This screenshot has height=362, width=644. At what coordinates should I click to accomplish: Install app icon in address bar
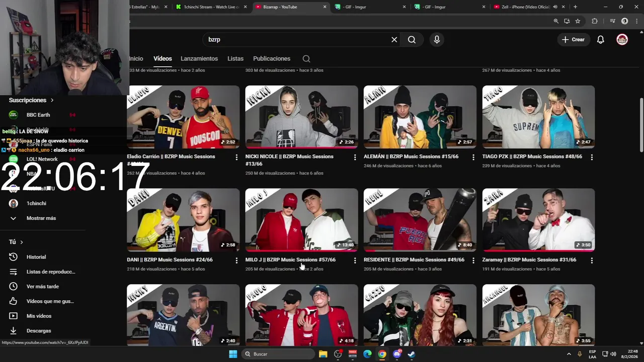(x=567, y=21)
